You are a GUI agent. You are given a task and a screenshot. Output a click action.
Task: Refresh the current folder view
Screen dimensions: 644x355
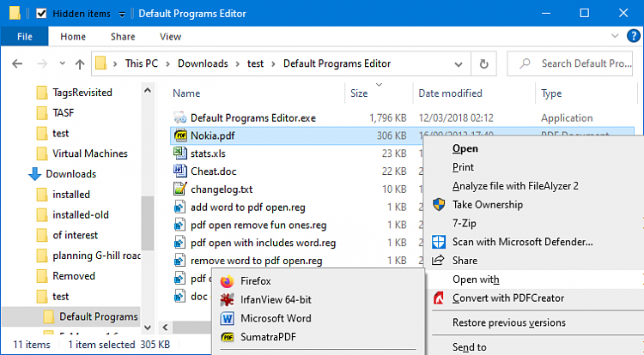click(485, 63)
